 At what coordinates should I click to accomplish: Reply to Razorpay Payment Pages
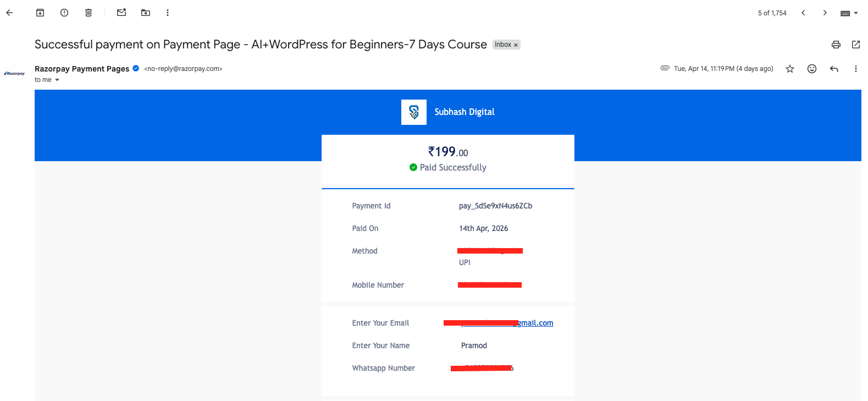pyautogui.click(x=834, y=69)
